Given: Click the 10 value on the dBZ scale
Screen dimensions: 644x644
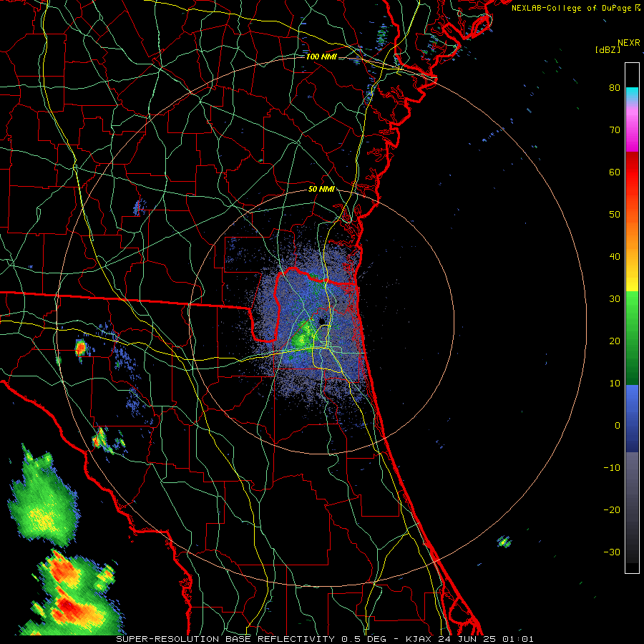Looking at the screenshot, I should coord(615,384).
